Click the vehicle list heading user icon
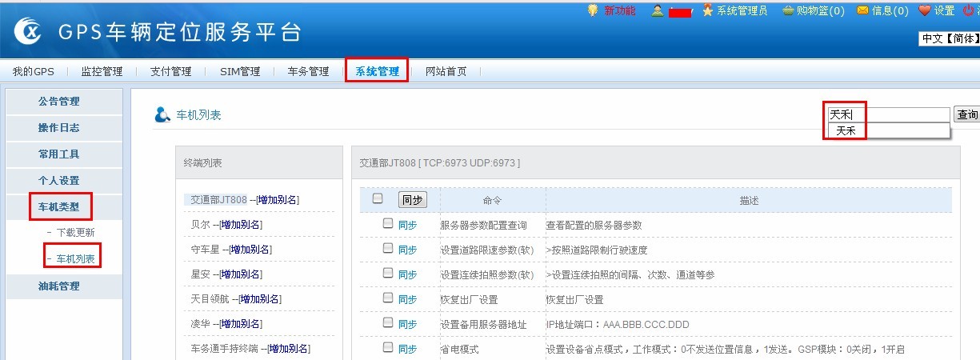This screenshot has width=980, height=360. pyautogui.click(x=162, y=115)
